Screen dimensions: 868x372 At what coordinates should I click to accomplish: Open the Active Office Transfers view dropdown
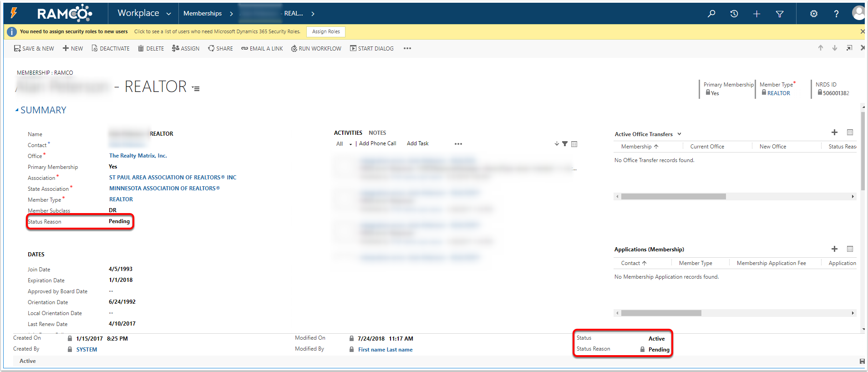tap(679, 134)
